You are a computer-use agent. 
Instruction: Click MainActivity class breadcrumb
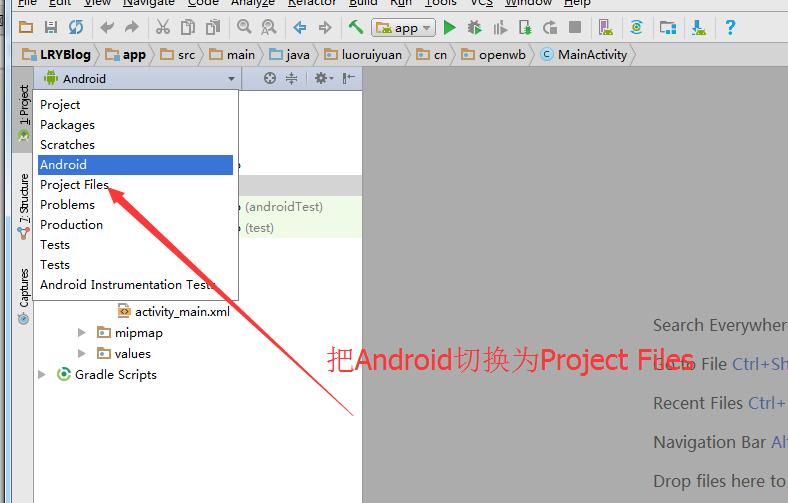(x=584, y=55)
